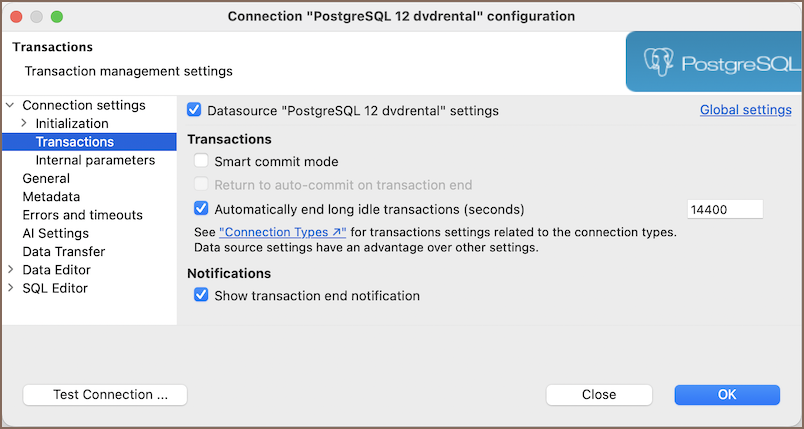Expand the SQL Editor section
Screen dimensions: 804x429
point(10,288)
